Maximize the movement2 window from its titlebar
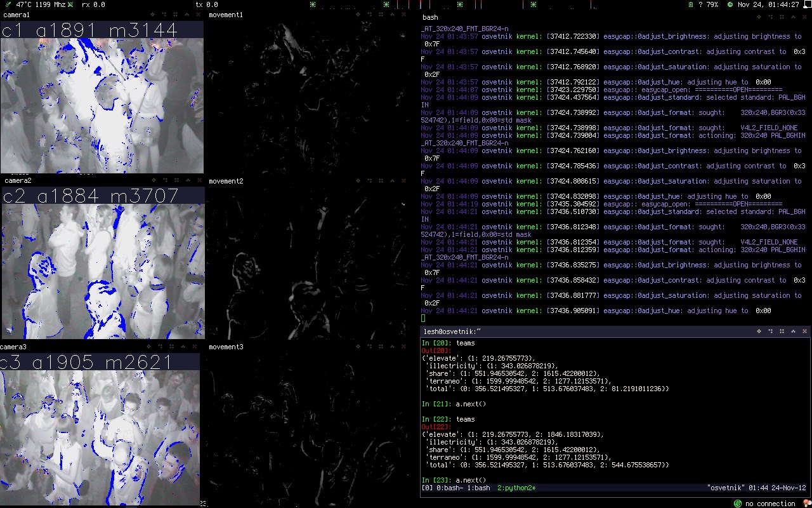 pyautogui.click(x=370, y=180)
